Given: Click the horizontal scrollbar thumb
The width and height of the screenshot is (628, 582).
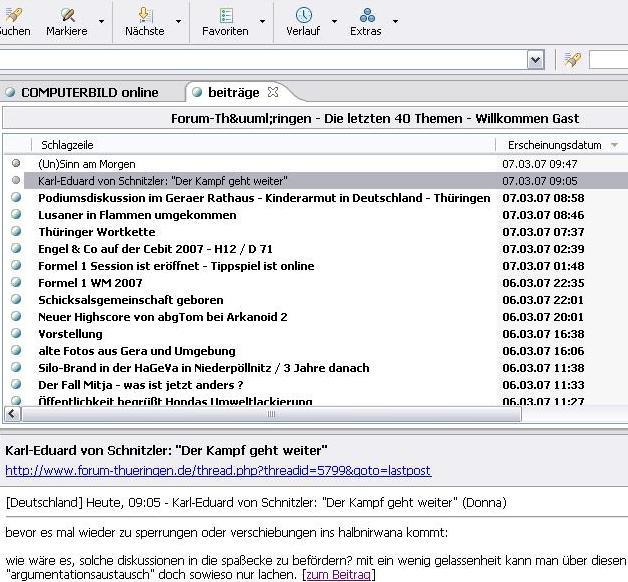Looking at the screenshot, I should pos(271,414).
